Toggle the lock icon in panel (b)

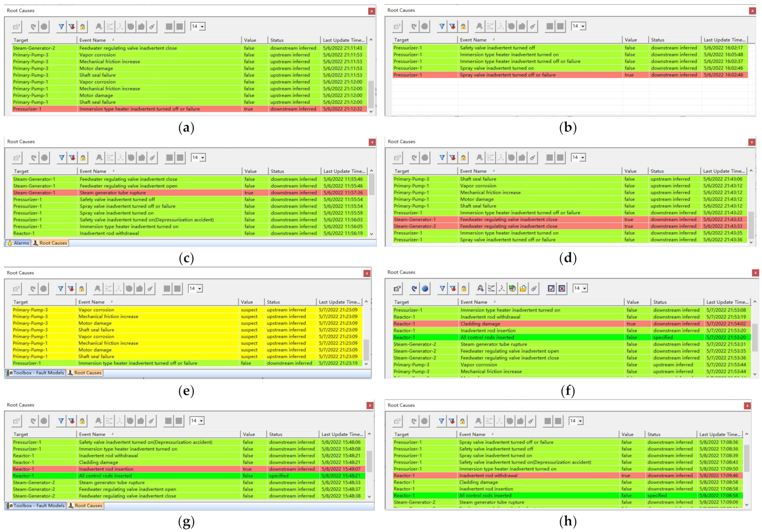click(x=463, y=26)
